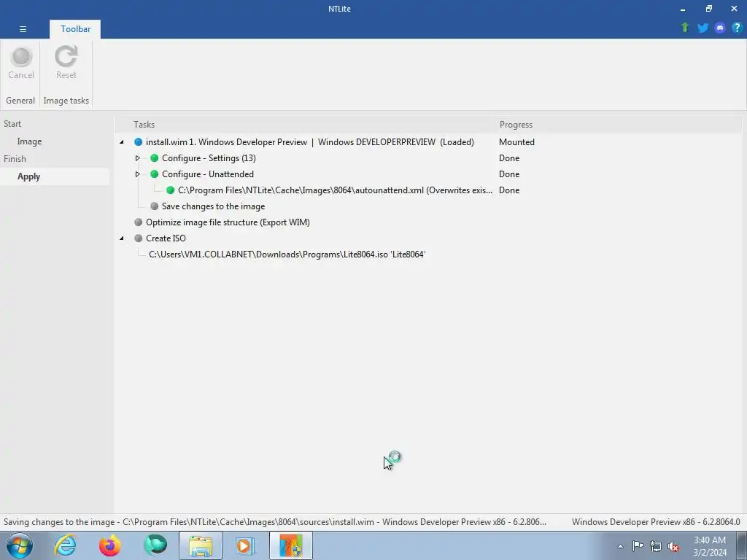Open the Twitter link icon

click(x=703, y=28)
